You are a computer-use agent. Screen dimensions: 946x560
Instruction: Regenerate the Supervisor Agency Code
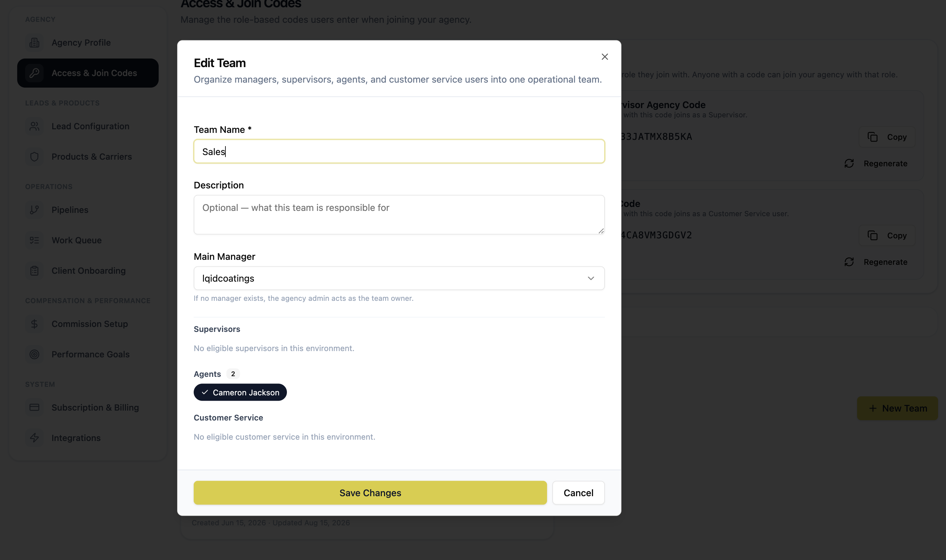coord(876,163)
